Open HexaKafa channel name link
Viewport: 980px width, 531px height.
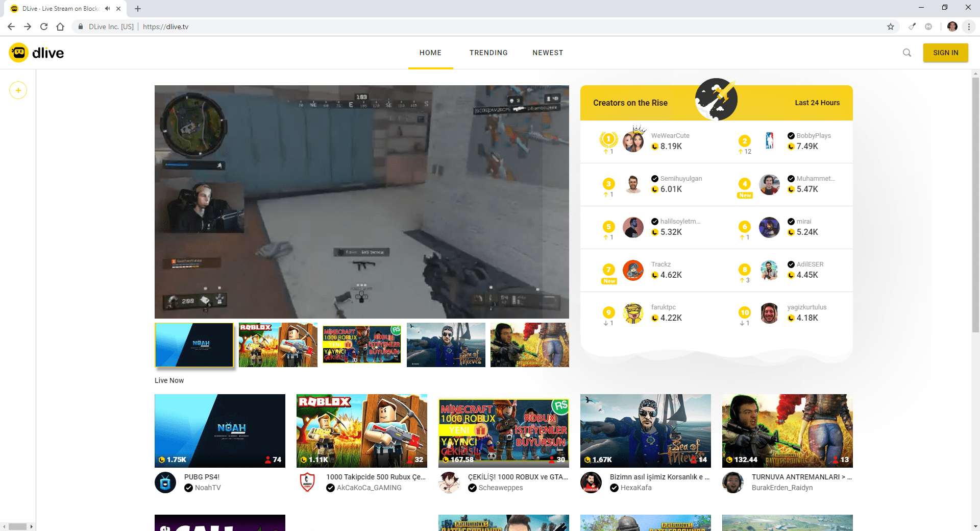tap(636, 488)
